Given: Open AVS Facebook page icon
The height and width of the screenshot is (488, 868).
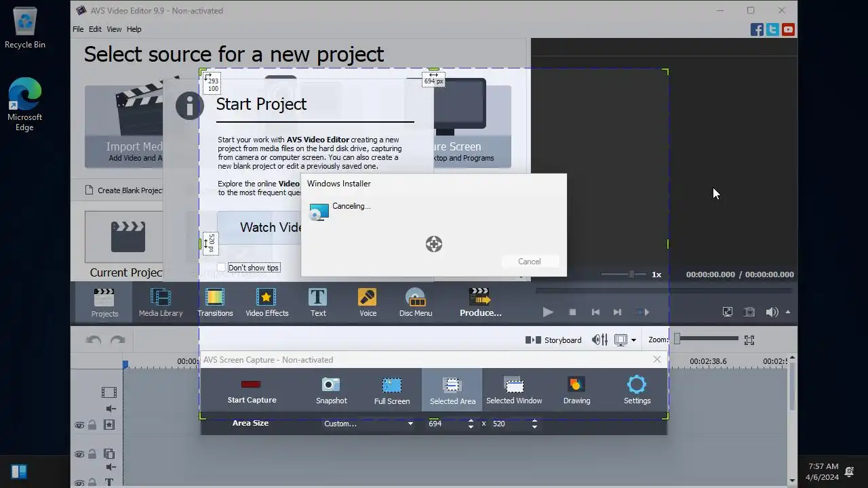Looking at the screenshot, I should [757, 29].
